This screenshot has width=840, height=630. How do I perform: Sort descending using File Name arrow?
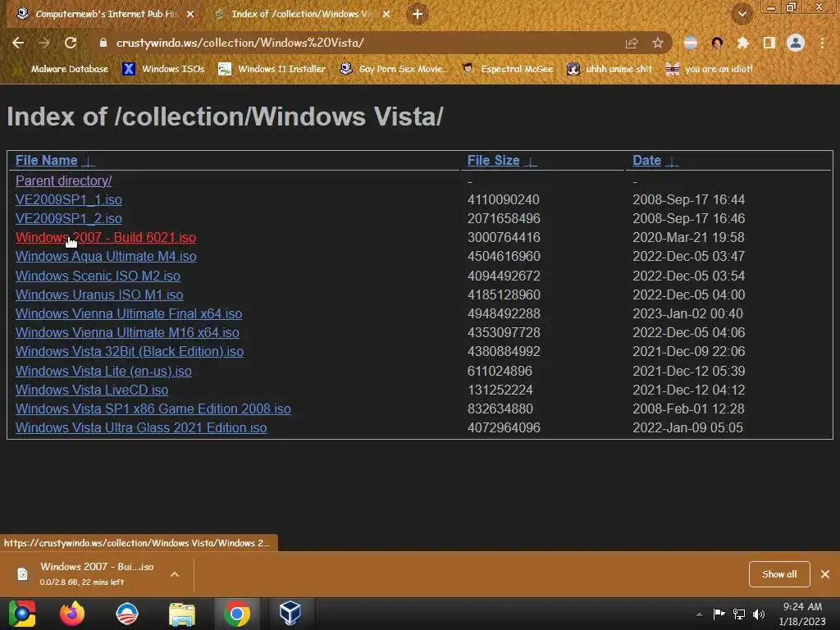[89, 162]
